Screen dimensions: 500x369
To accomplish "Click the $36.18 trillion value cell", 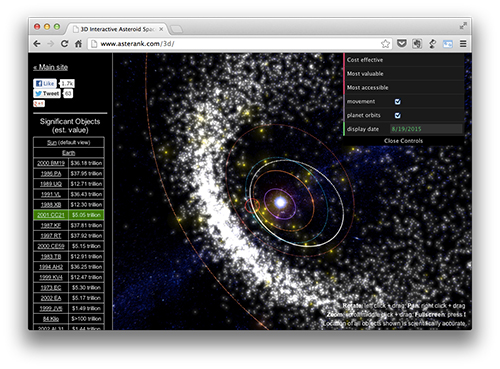I will point(86,163).
